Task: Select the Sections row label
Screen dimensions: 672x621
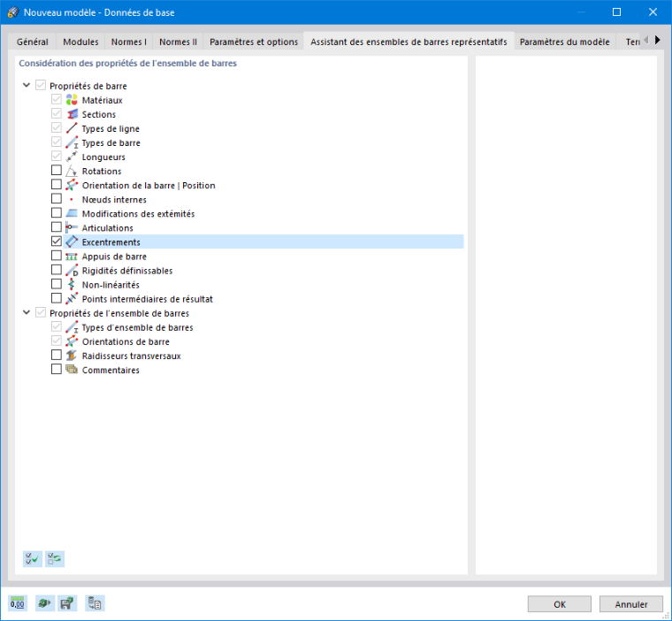Action: 98,114
